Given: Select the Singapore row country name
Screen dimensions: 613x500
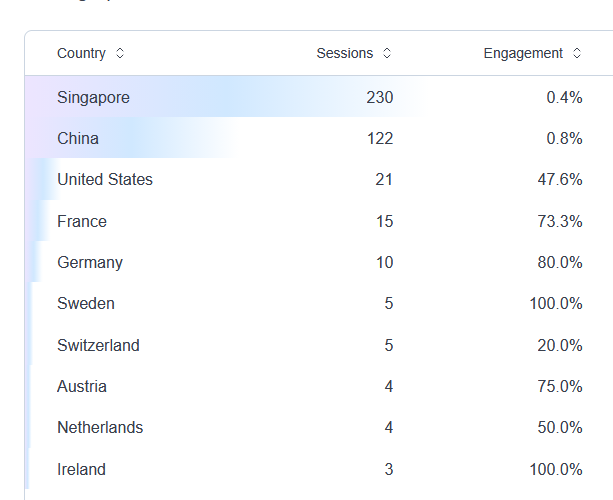Looking at the screenshot, I should pyautogui.click(x=93, y=97).
